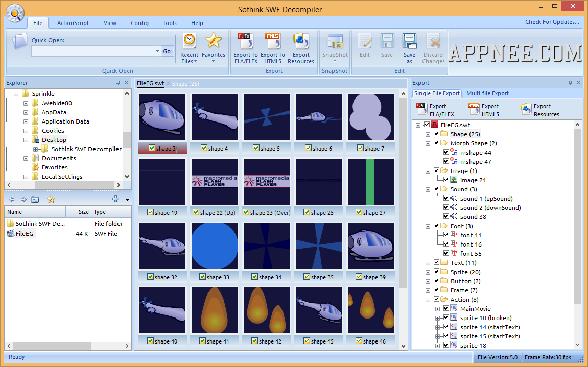The width and height of the screenshot is (588, 367).
Task: Collapse the Action (8) tree node
Action: pyautogui.click(x=428, y=300)
